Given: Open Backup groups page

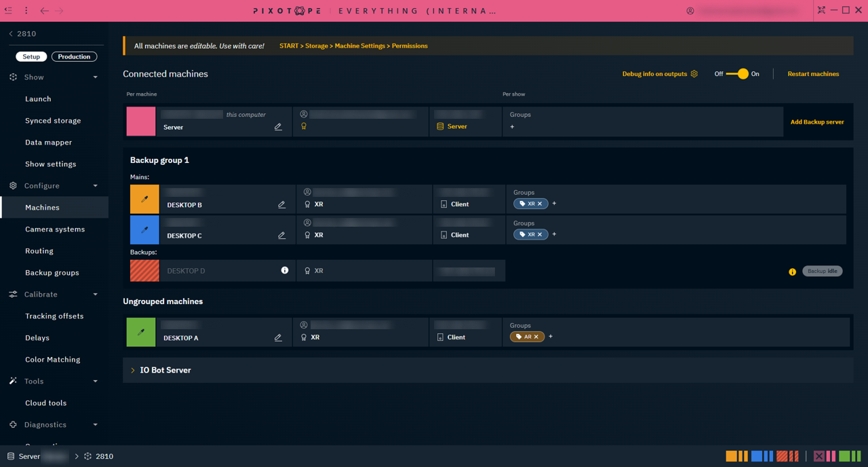Looking at the screenshot, I should [52, 273].
